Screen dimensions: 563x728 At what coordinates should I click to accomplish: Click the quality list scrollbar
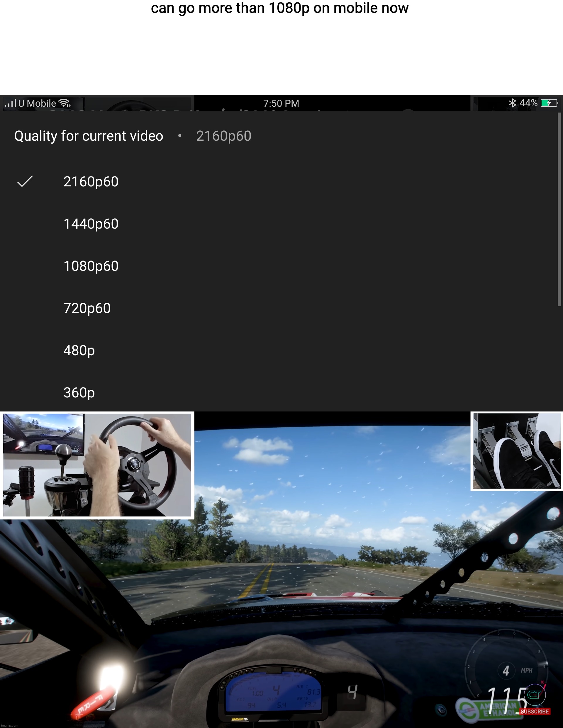coord(559,209)
